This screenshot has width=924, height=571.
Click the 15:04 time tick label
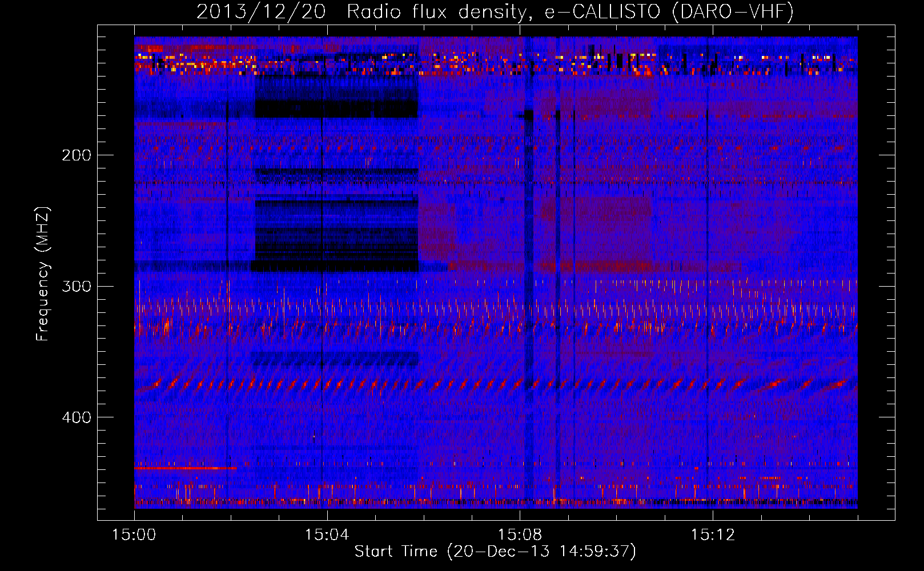coord(327,535)
